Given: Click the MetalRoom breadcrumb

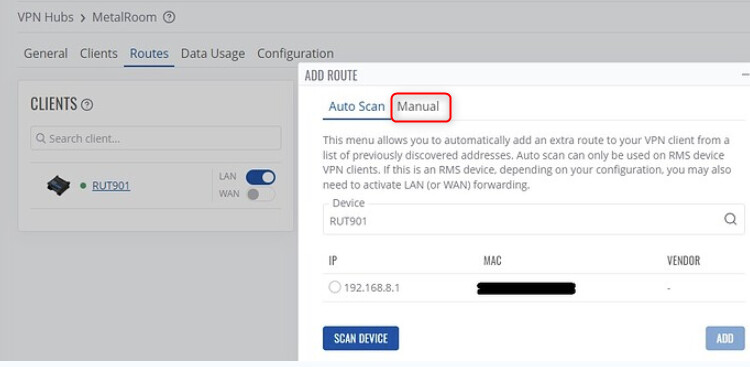Looking at the screenshot, I should pyautogui.click(x=124, y=18).
